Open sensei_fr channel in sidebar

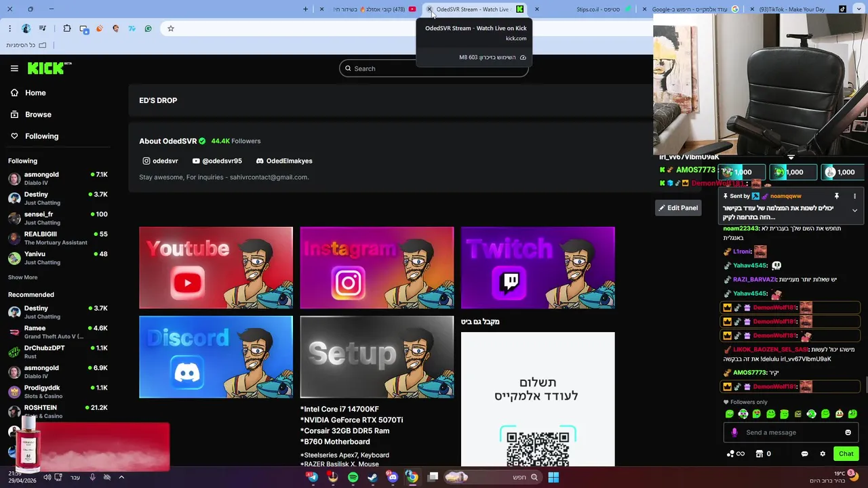(x=58, y=218)
